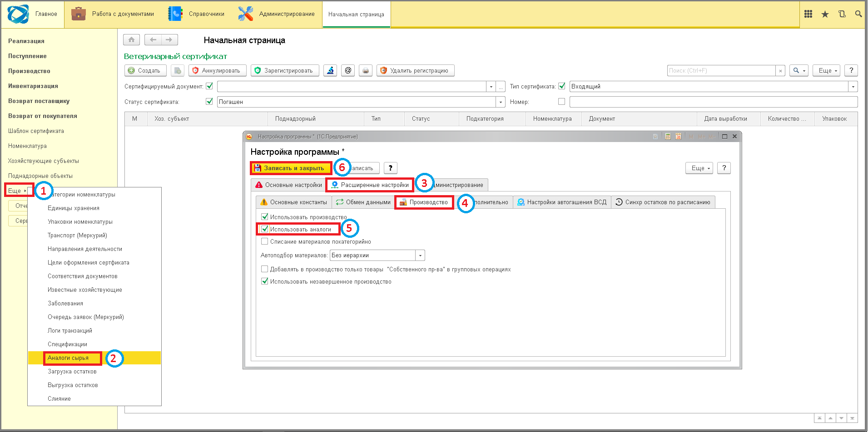868x432 pixels.
Task: Toggle 'Использовать аналоги' checkbox
Action: pos(265,229)
